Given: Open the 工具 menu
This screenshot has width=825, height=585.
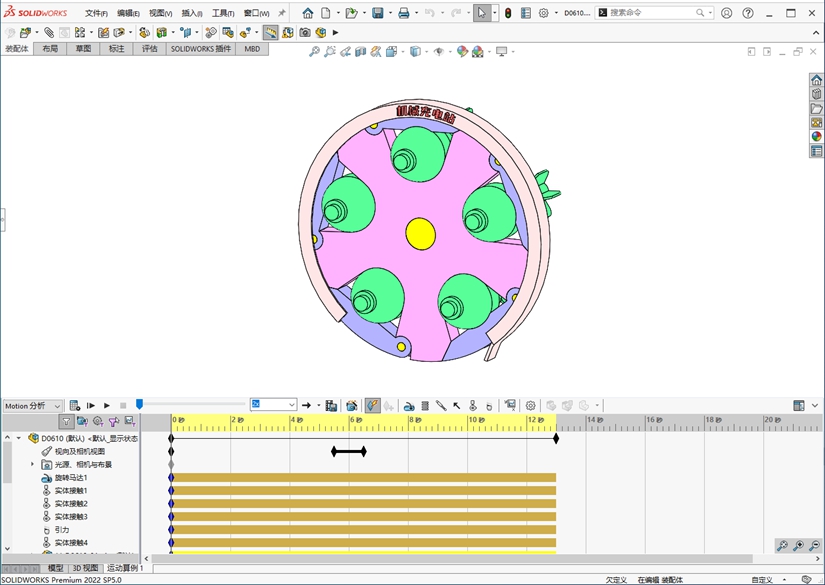Looking at the screenshot, I should pyautogui.click(x=222, y=13).
